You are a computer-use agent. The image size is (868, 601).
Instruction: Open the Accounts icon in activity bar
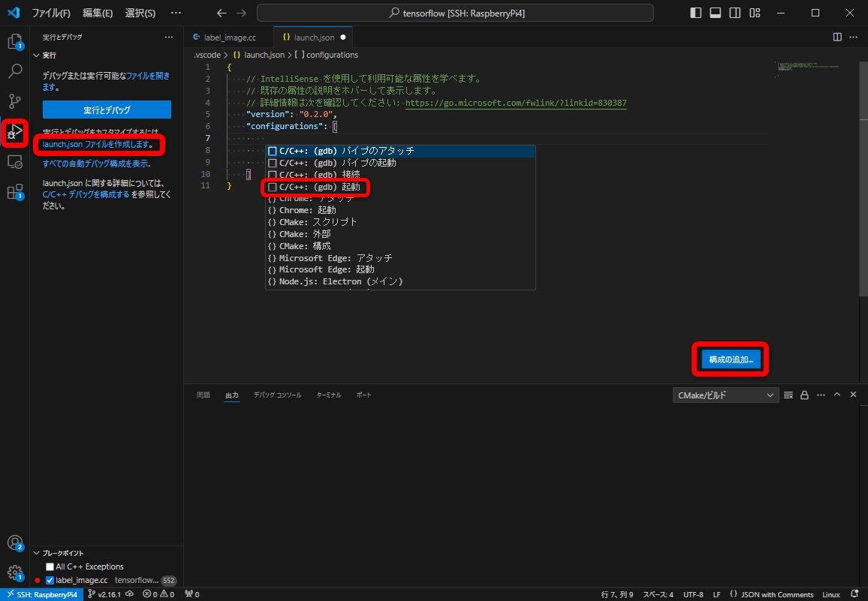pyautogui.click(x=15, y=543)
